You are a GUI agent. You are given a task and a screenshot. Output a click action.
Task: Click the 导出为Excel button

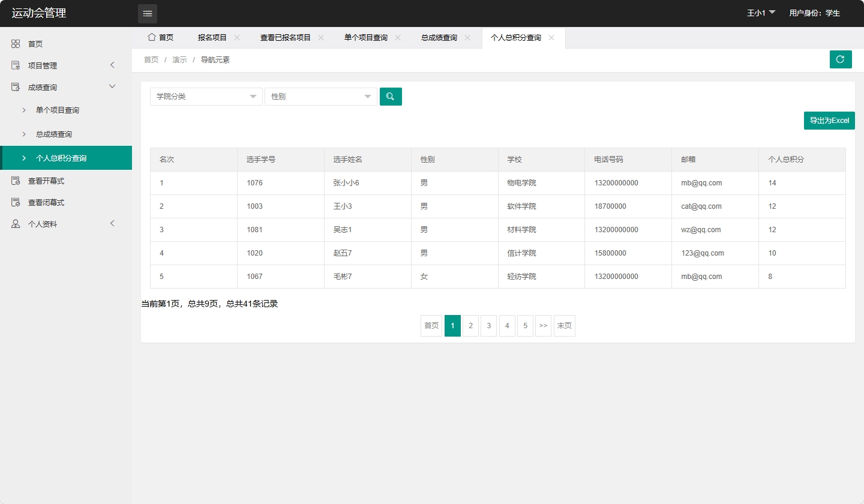tap(829, 120)
